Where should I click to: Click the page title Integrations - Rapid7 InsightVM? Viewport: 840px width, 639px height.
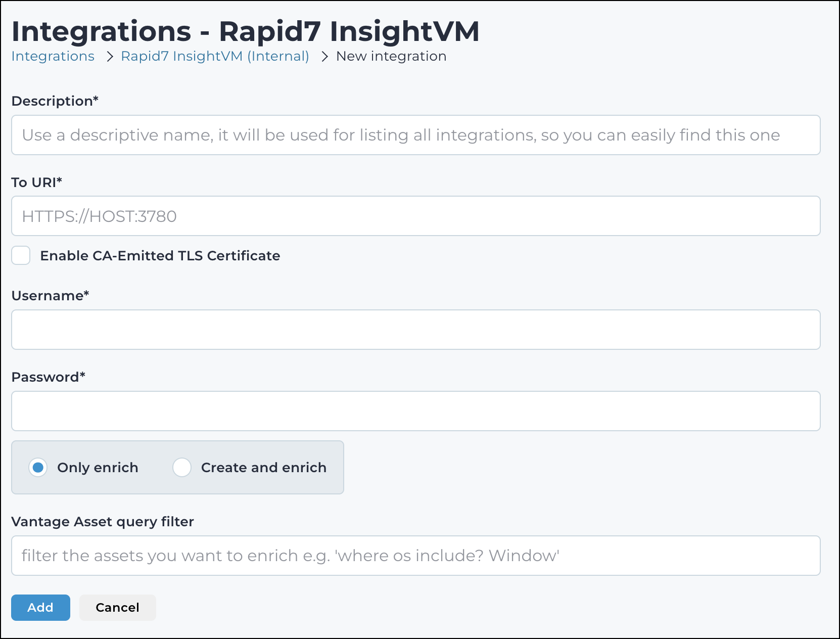[245, 30]
